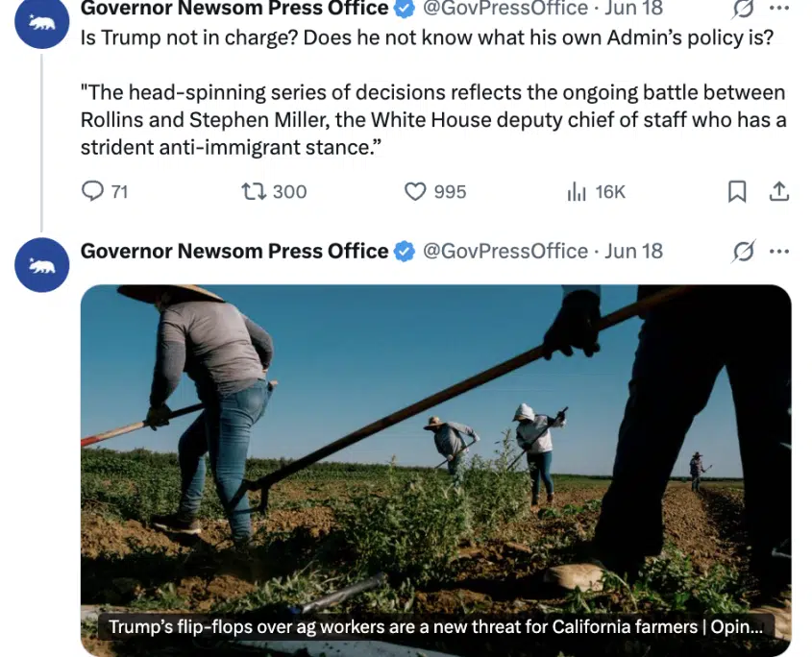The width and height of the screenshot is (812, 657).
Task: Click @GovPressOffice handle on second tweet
Action: pyautogui.click(x=505, y=251)
